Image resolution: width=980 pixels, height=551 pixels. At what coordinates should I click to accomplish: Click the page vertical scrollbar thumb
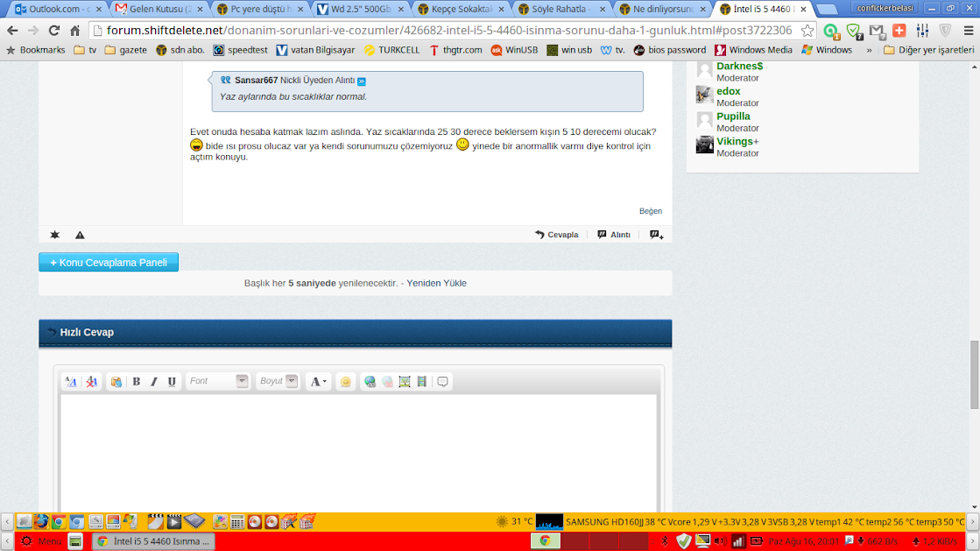coord(974,375)
